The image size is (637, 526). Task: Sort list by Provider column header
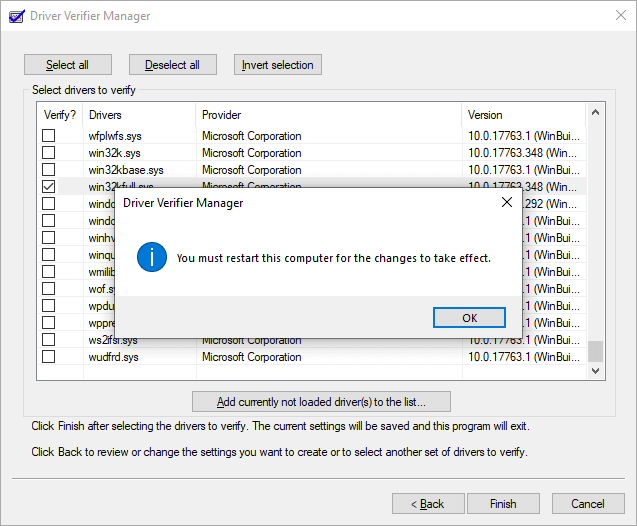[328, 115]
